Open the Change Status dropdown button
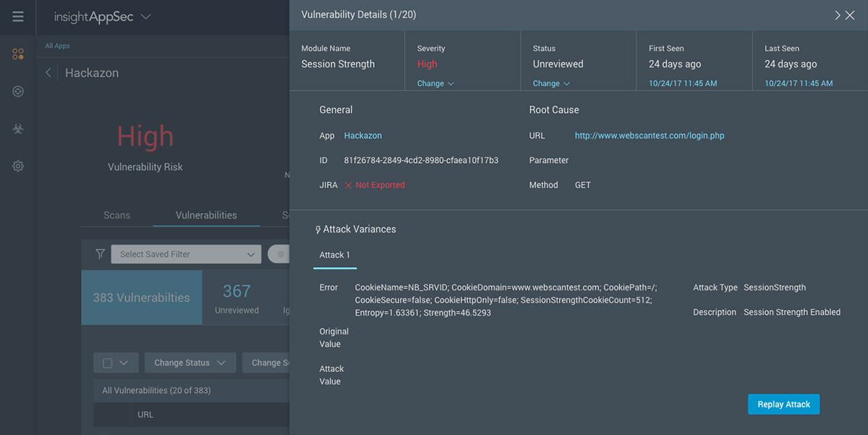The image size is (868, 435). [190, 363]
